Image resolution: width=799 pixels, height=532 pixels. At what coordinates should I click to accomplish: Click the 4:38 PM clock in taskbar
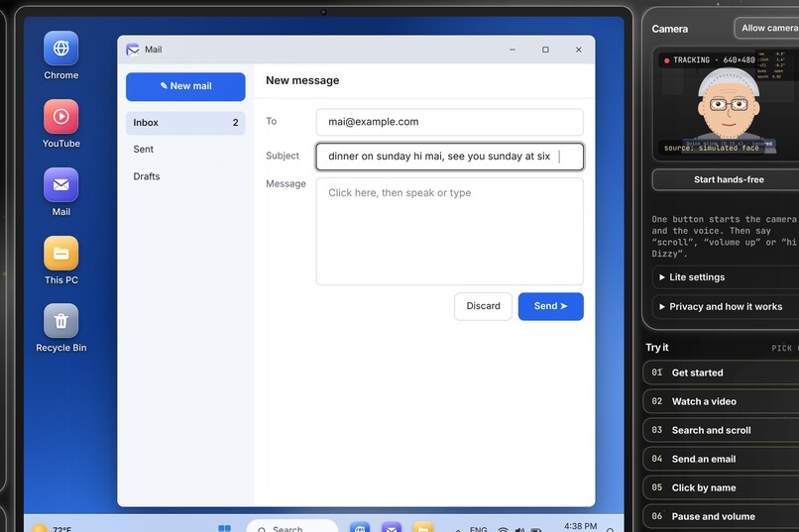pos(580,526)
